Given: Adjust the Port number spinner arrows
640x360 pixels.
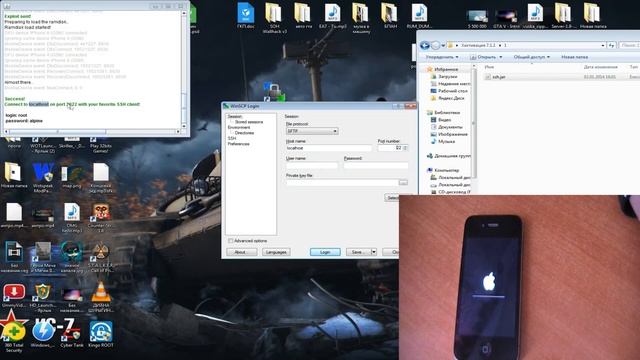Looking at the screenshot, I should tap(405, 148).
